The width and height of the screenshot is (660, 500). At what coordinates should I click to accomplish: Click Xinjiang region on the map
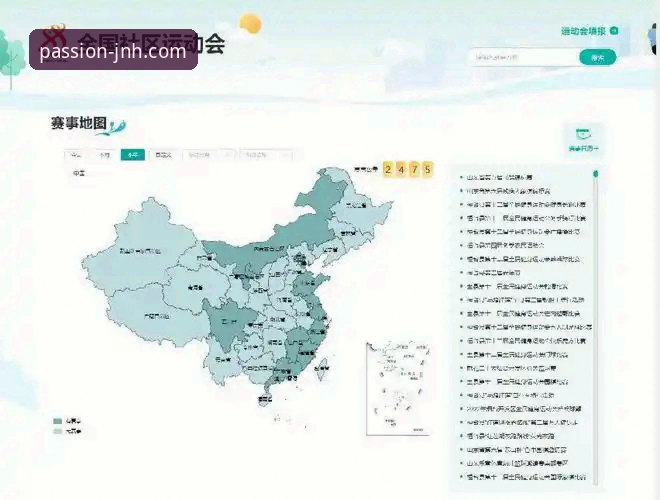coord(140,251)
